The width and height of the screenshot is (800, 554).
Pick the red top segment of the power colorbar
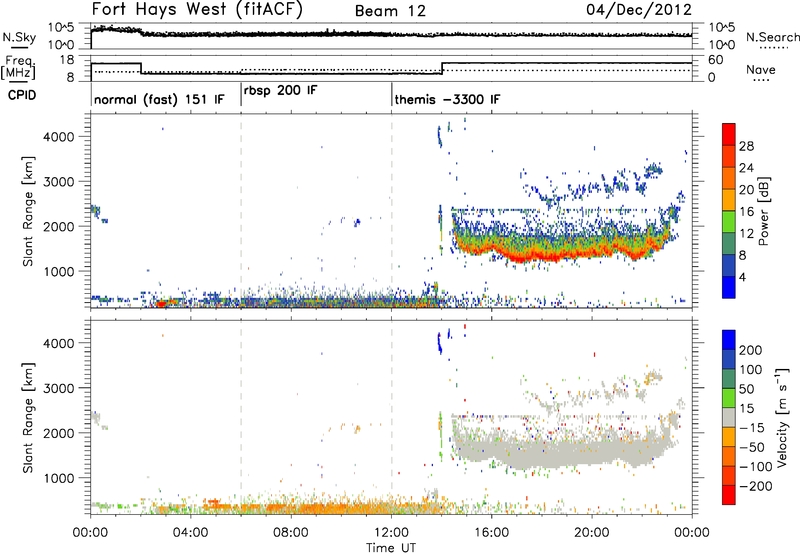coord(729,134)
